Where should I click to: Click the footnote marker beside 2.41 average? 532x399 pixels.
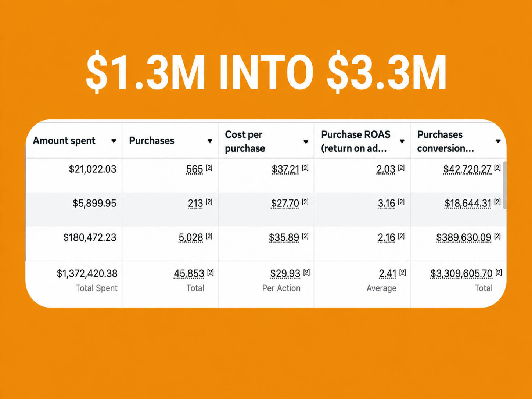(x=403, y=272)
